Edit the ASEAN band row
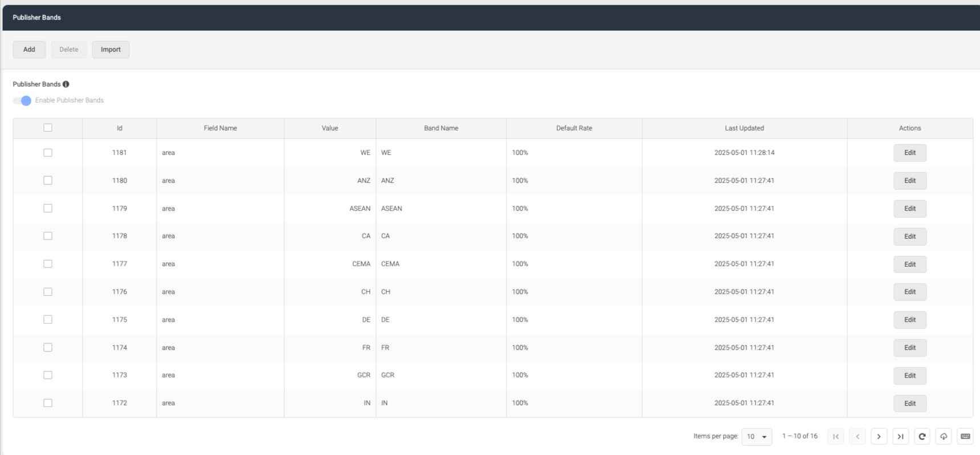Screen dimensions: 980x455 910,209
